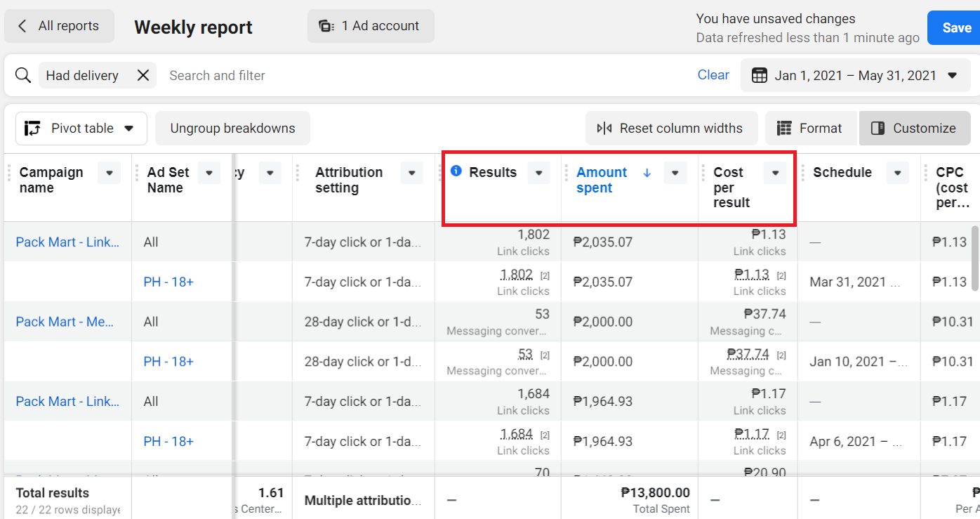Toggle Amount spent sort arrow
980x519 pixels.
(x=647, y=173)
